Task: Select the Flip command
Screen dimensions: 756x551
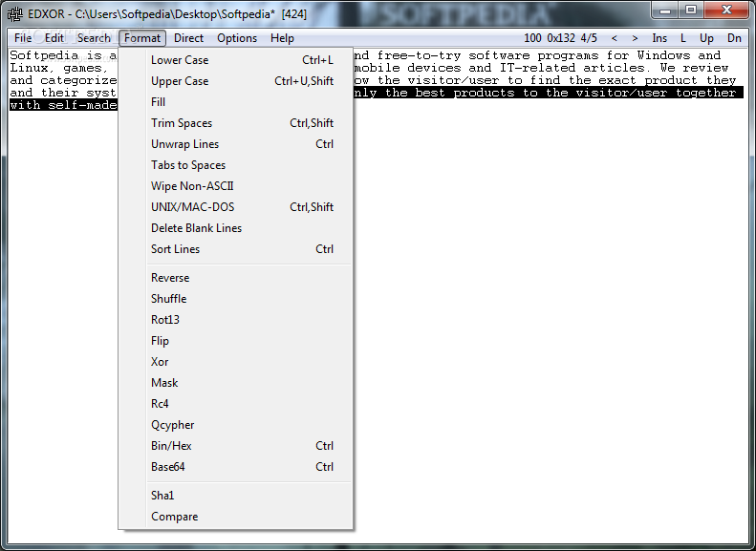Action: pyautogui.click(x=236, y=341)
